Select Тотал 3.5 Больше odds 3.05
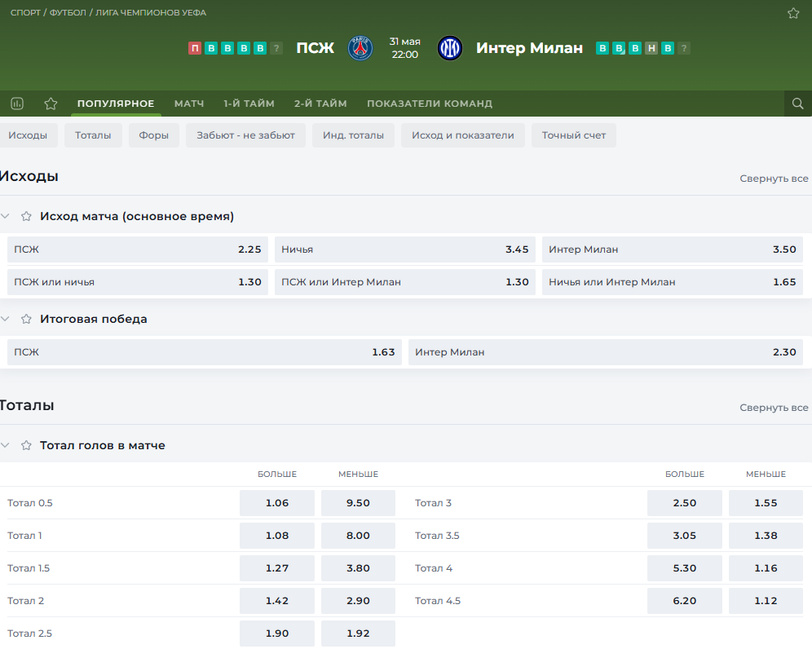This screenshot has width=812, height=649. tap(685, 536)
